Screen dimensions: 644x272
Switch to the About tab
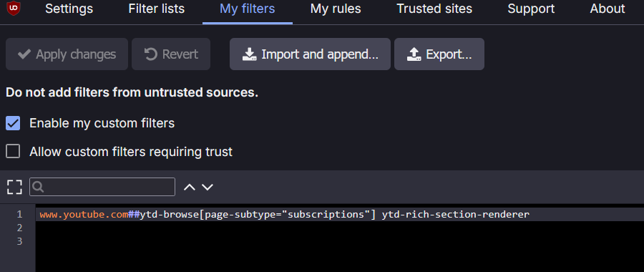(608, 9)
